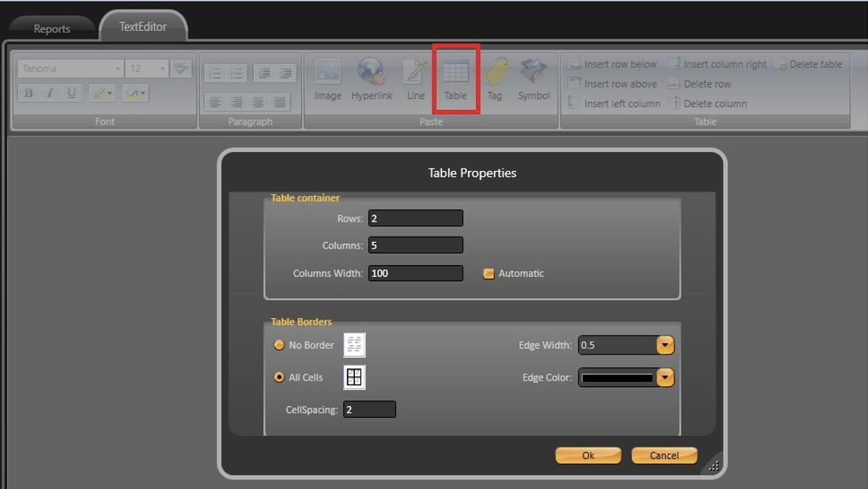The width and height of the screenshot is (868, 489).
Task: Click the Hyperlink globe icon
Action: click(x=371, y=73)
